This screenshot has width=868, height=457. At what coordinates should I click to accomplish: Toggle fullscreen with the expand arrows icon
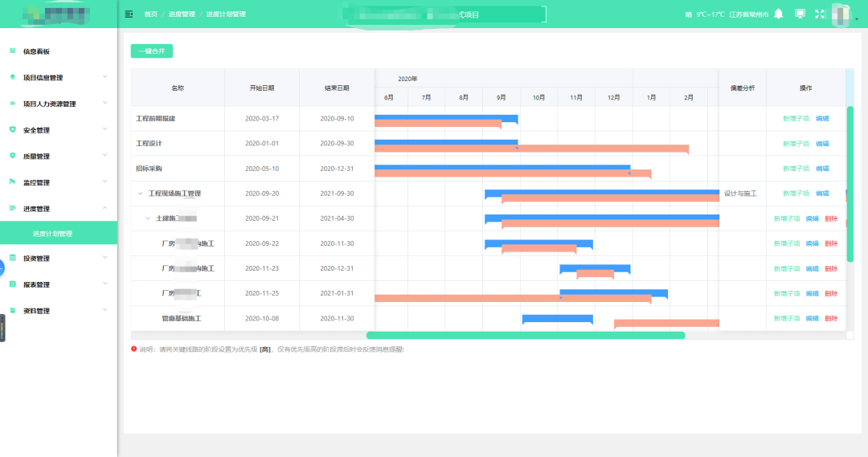820,14
